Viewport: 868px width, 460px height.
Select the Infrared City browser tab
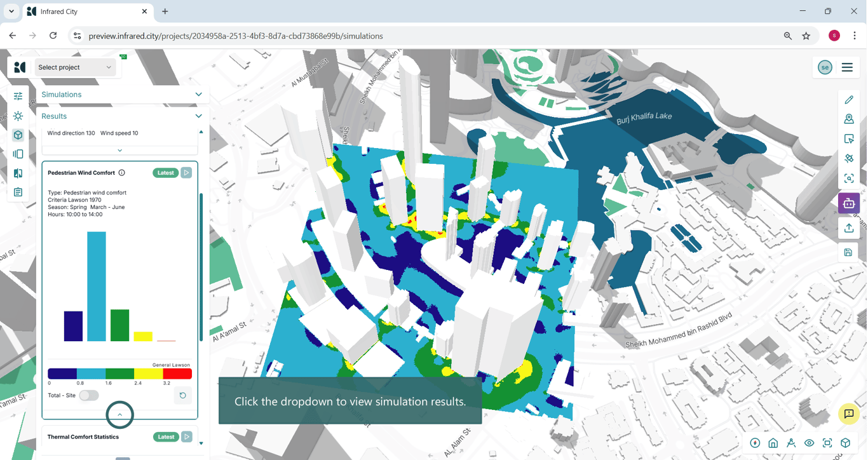(x=88, y=11)
